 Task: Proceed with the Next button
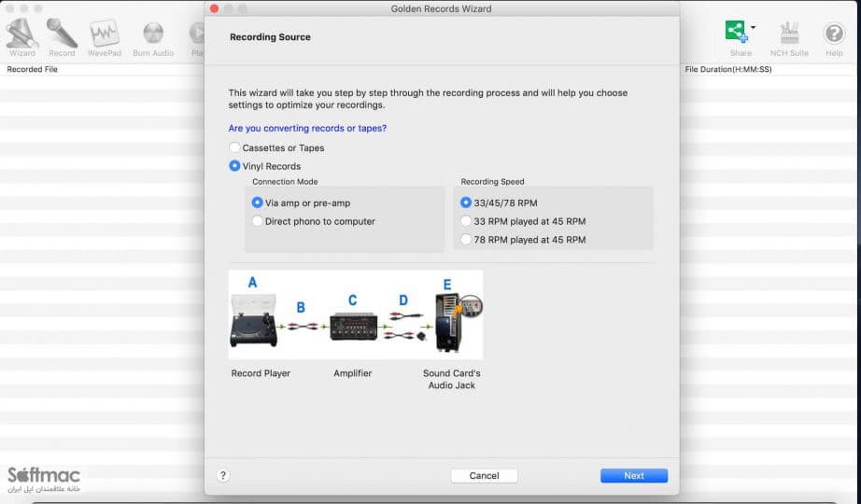pyautogui.click(x=634, y=475)
